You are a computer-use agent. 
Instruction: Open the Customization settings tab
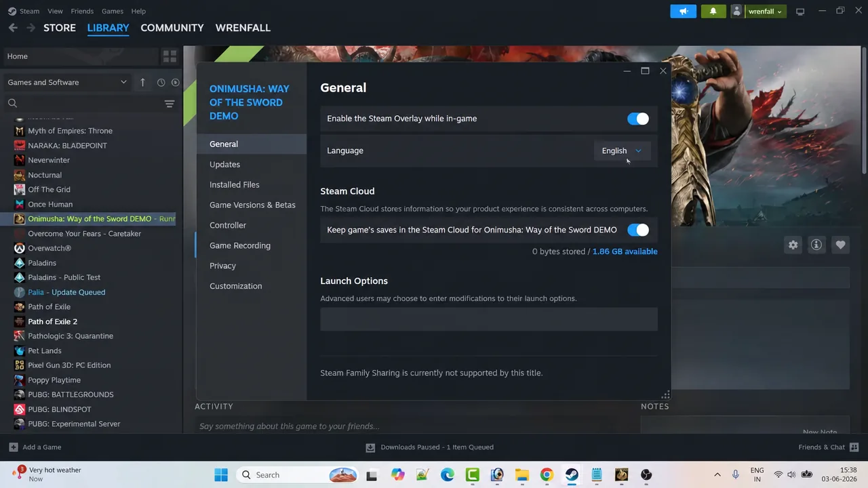pos(251,286)
